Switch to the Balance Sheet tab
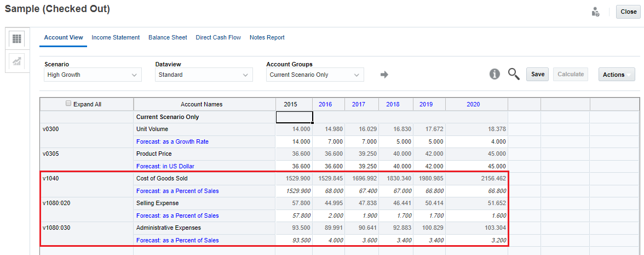 [168, 37]
